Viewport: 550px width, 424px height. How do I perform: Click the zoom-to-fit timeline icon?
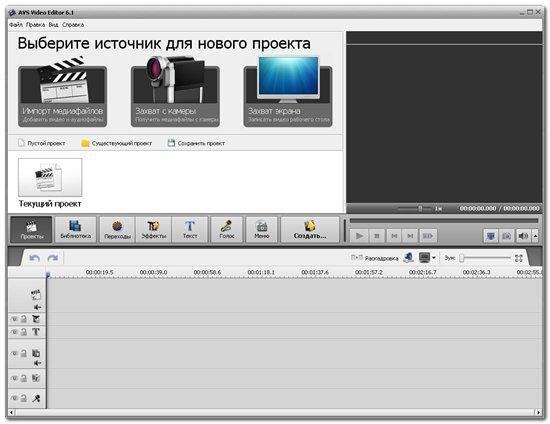[x=519, y=258]
